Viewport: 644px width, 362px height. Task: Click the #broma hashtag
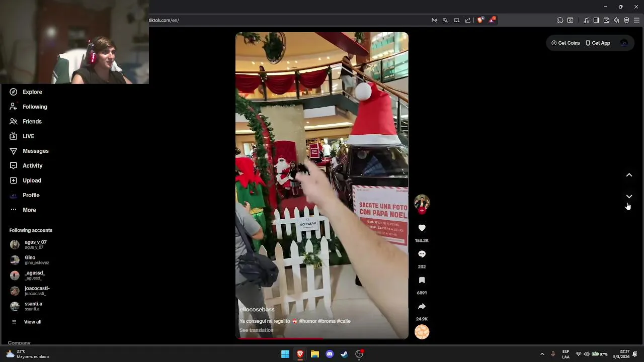[327, 321]
